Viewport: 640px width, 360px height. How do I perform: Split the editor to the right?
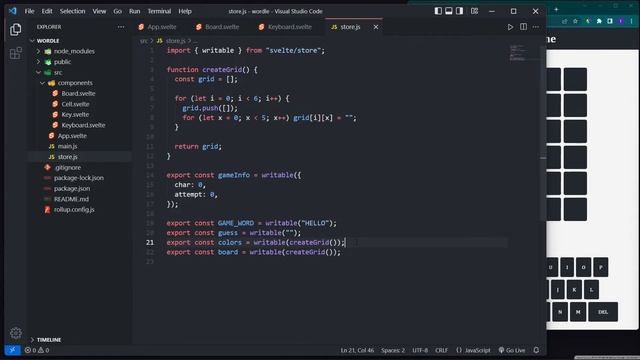tap(523, 27)
